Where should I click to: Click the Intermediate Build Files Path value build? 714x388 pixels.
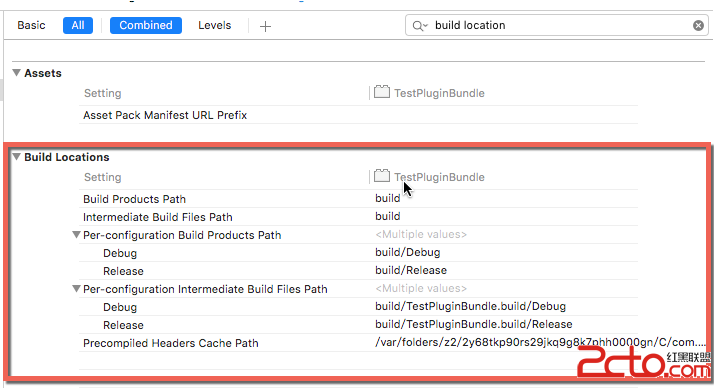pyautogui.click(x=388, y=216)
